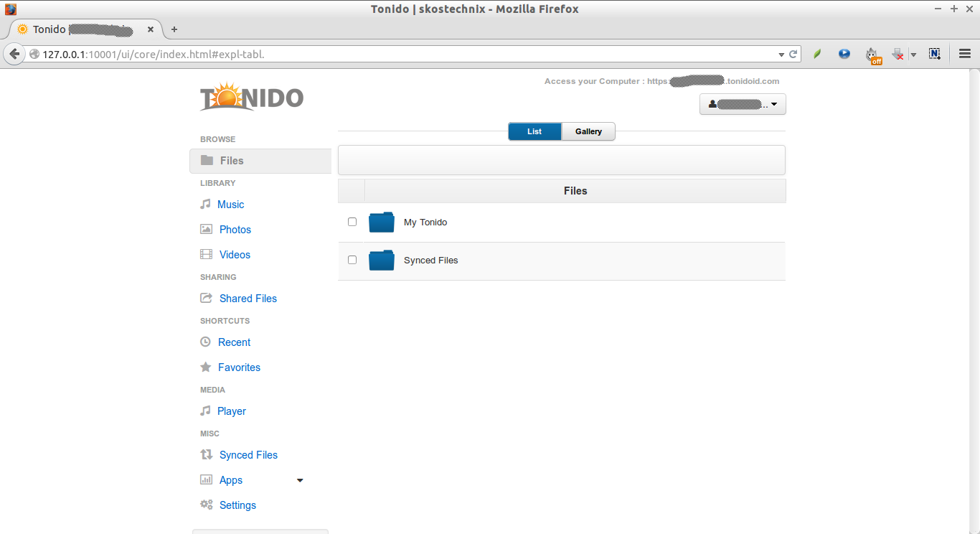Open the Synced Files sidebar link
The image size is (980, 534).
coord(248,455)
